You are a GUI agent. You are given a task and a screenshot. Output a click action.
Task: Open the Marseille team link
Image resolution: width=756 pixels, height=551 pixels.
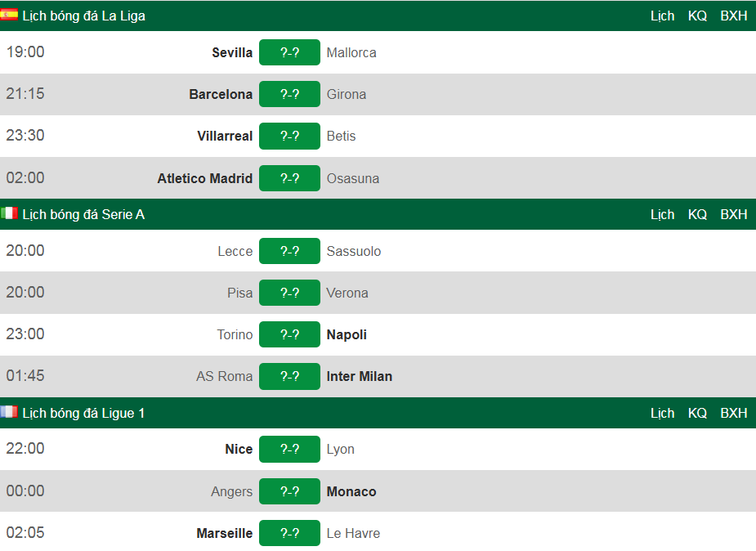224,533
